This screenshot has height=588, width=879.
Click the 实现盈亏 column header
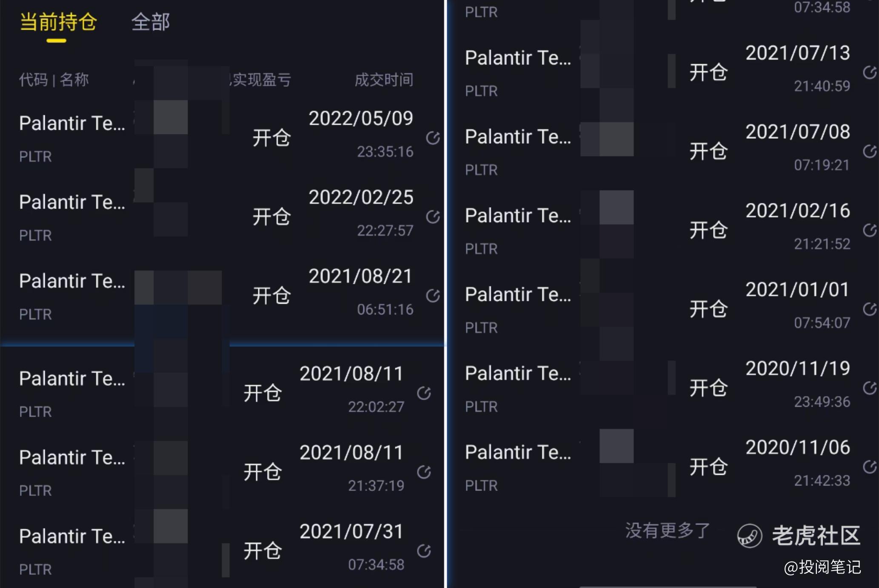[x=261, y=80]
